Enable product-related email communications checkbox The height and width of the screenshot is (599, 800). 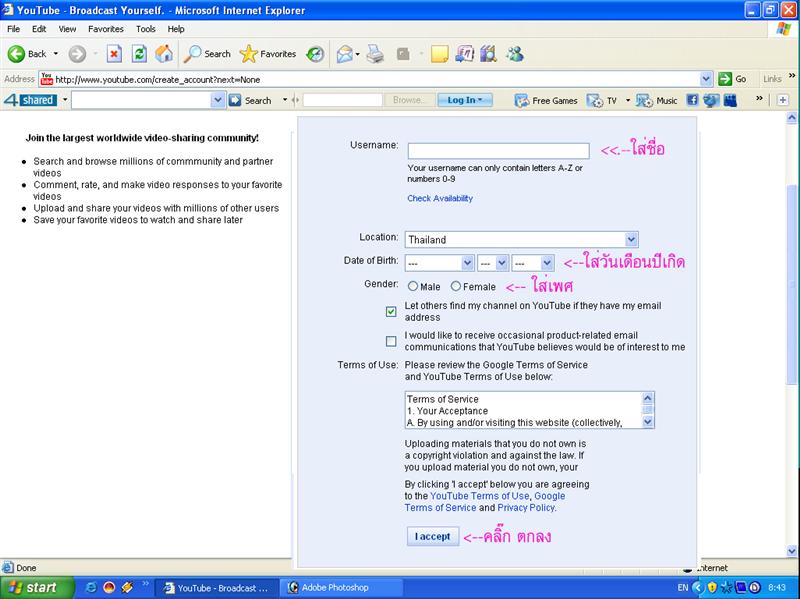coord(391,341)
